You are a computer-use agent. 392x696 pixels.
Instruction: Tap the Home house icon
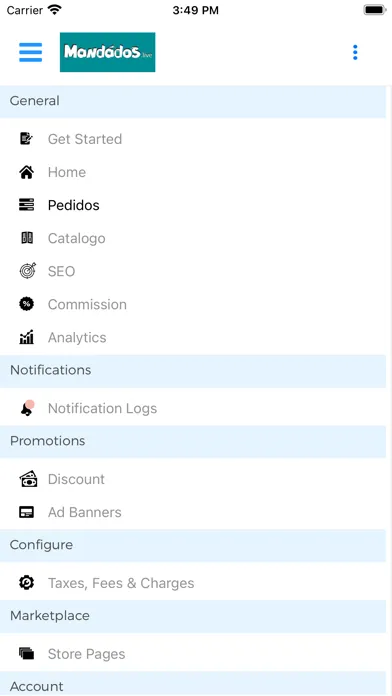pyautogui.click(x=27, y=172)
